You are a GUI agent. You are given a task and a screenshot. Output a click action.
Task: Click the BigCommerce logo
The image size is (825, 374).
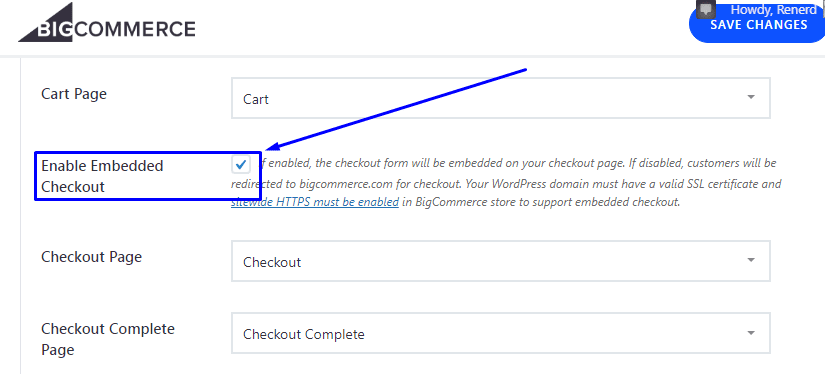(107, 25)
